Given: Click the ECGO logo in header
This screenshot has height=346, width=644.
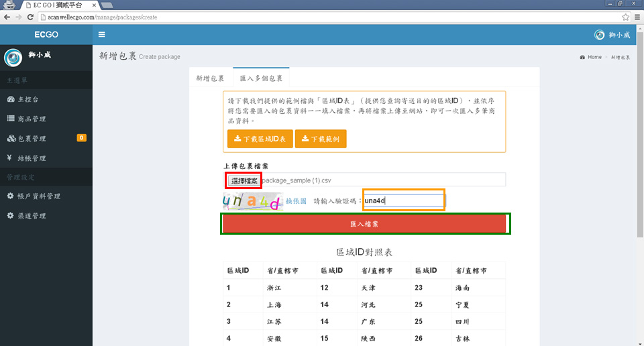Looking at the screenshot, I should pos(46,35).
